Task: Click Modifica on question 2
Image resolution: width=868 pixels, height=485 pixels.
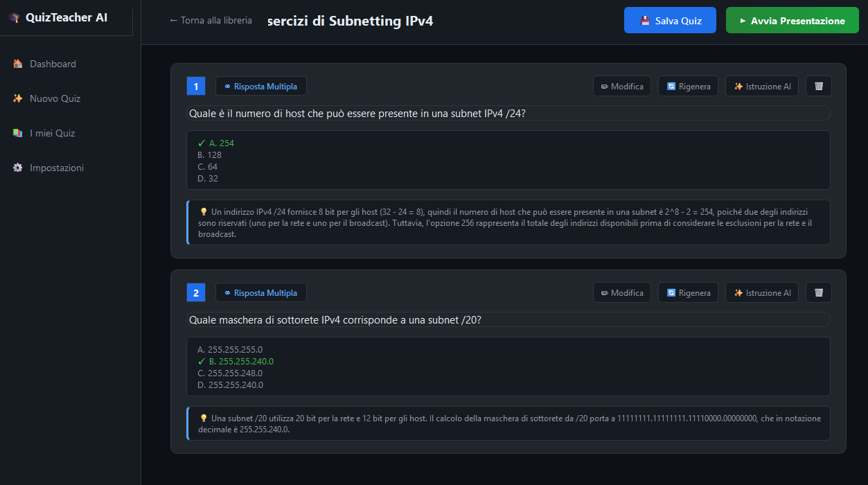Action: click(622, 293)
